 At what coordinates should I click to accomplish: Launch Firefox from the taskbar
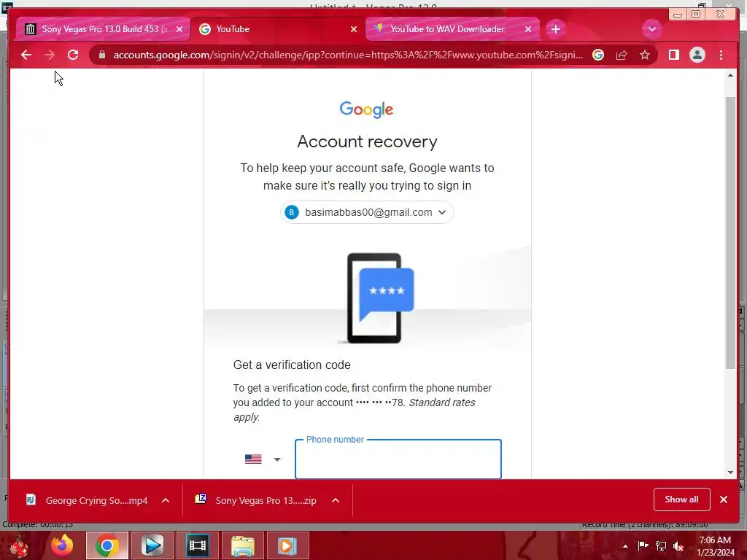pos(63,545)
